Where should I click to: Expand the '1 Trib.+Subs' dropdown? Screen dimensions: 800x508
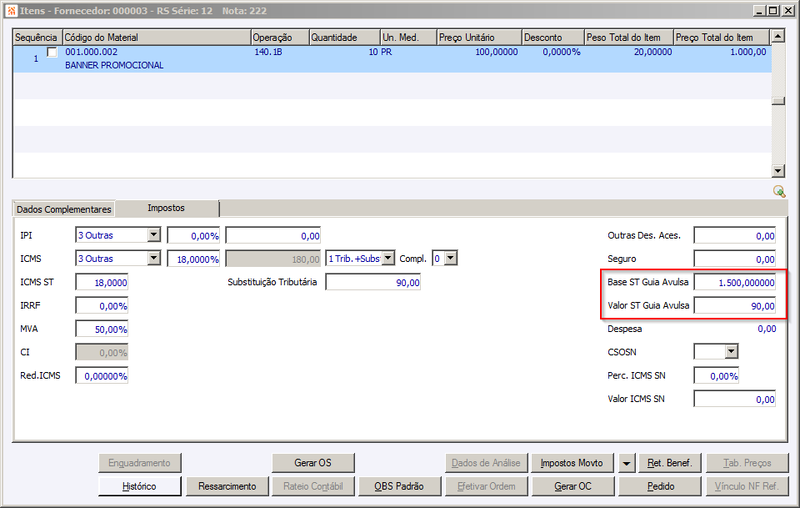point(388,259)
